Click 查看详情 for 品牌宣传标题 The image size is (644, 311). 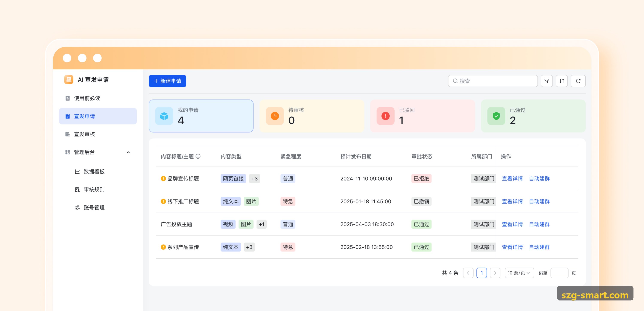(512, 179)
